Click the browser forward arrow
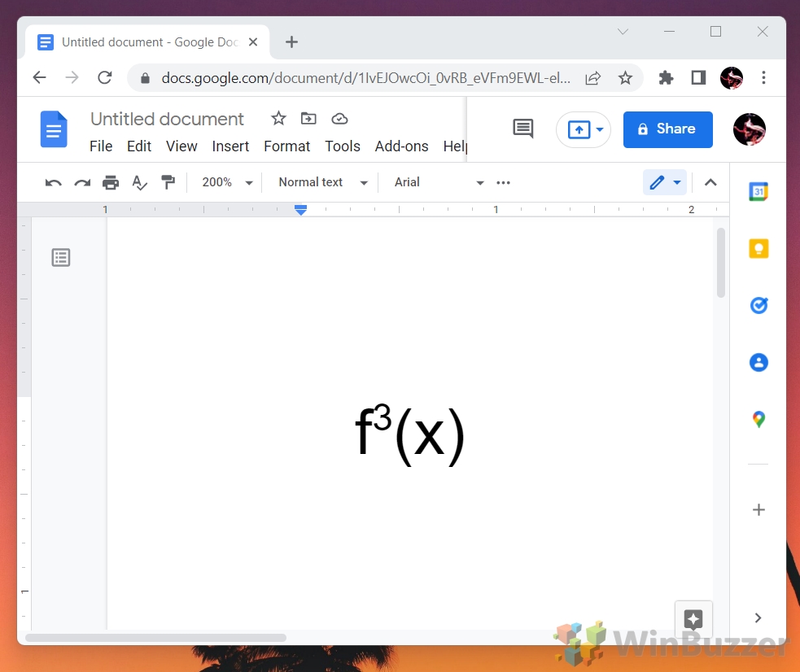 [72, 77]
